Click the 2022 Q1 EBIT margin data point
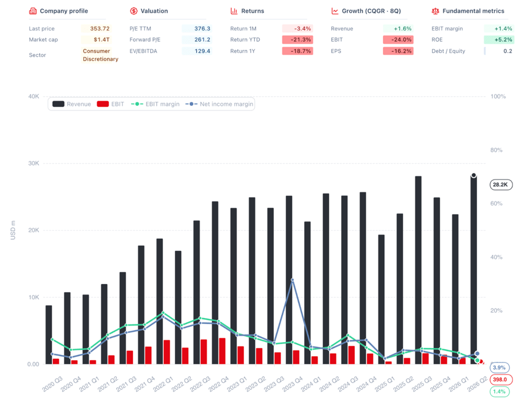Viewport: 532px width, 405px height. click(163, 312)
